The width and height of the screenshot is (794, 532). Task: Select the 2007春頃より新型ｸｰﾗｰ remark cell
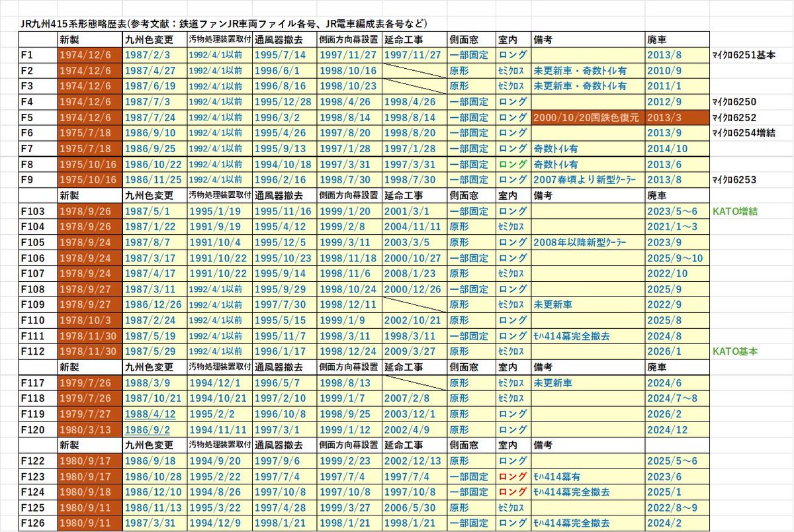click(587, 180)
